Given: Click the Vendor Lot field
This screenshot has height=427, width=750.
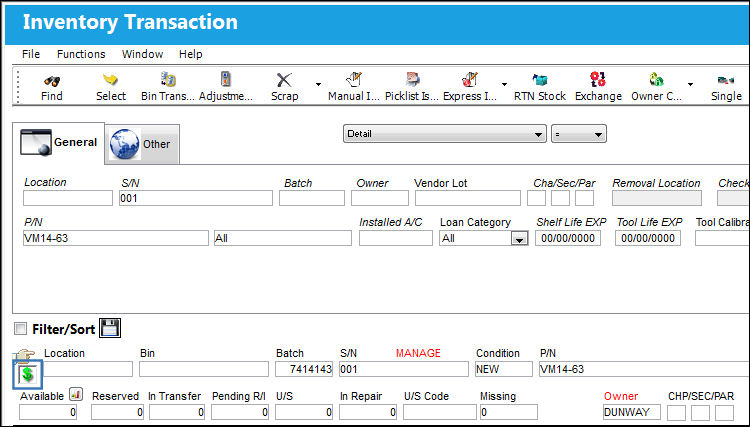Looking at the screenshot, I should [x=468, y=198].
